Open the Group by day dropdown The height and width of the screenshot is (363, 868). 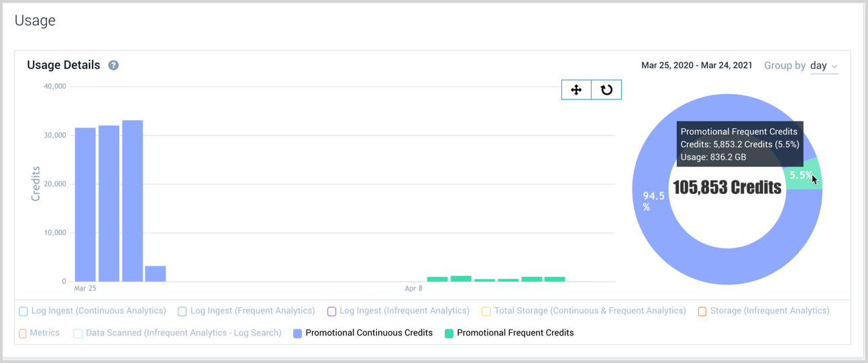(824, 66)
